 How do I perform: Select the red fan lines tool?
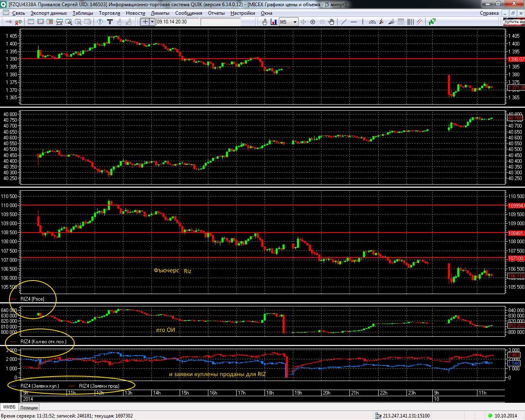click(382, 22)
